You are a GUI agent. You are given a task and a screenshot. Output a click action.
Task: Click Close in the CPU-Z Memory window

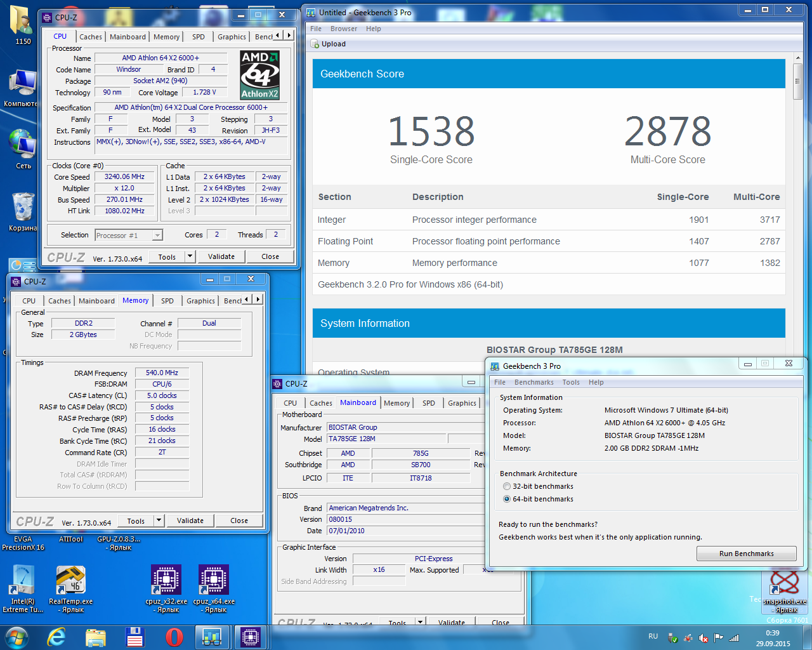pos(239,521)
